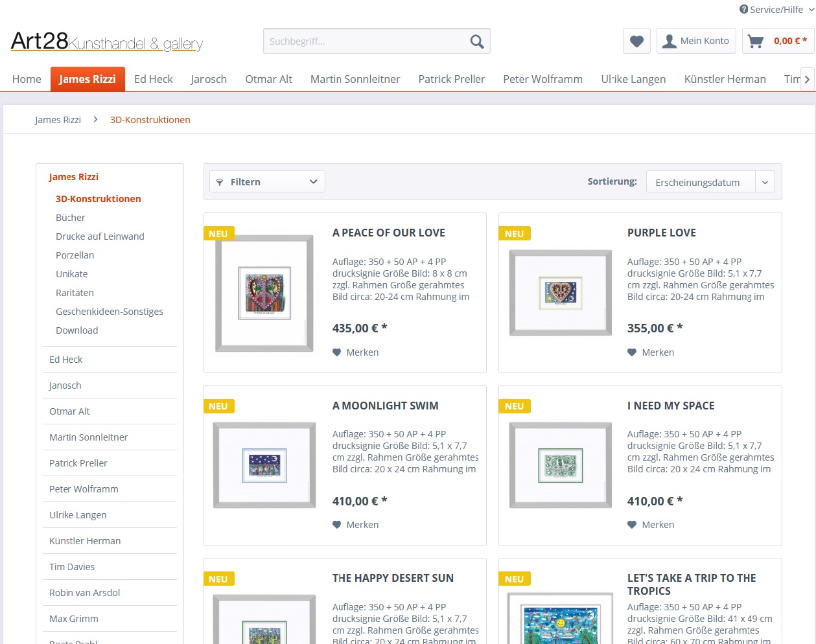Screen dimensions: 816x644
Task: Open Drucke auf Leinwand in sidebar
Action: click(100, 236)
